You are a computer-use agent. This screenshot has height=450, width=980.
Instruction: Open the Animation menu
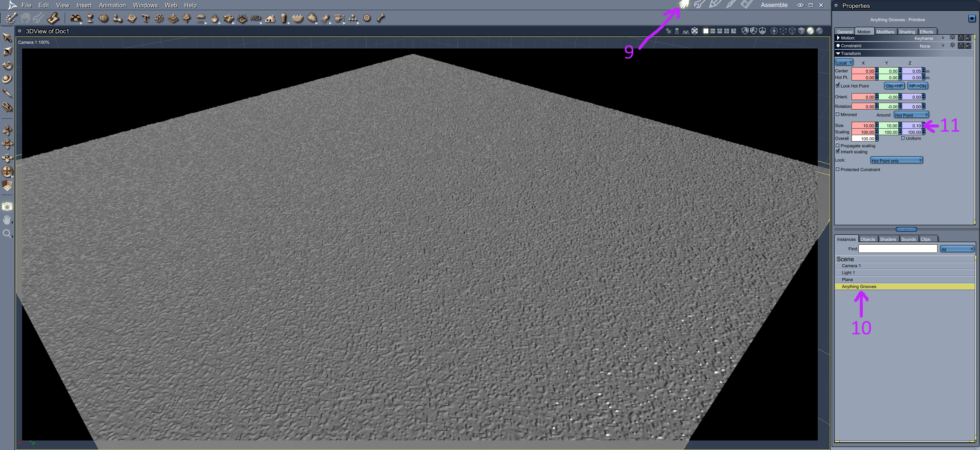112,5
